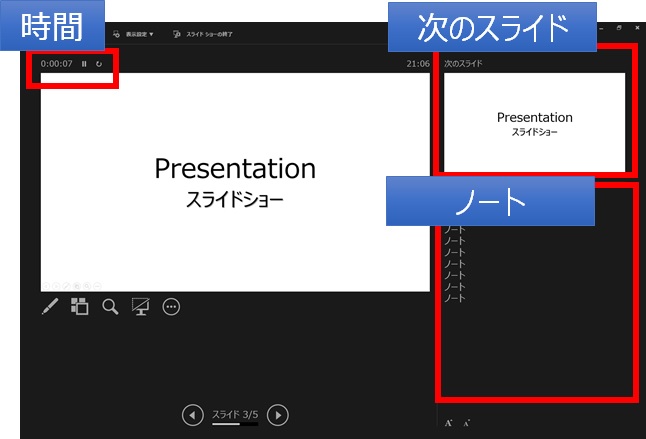
Task: Pause the presentation timer
Action: pos(84,64)
